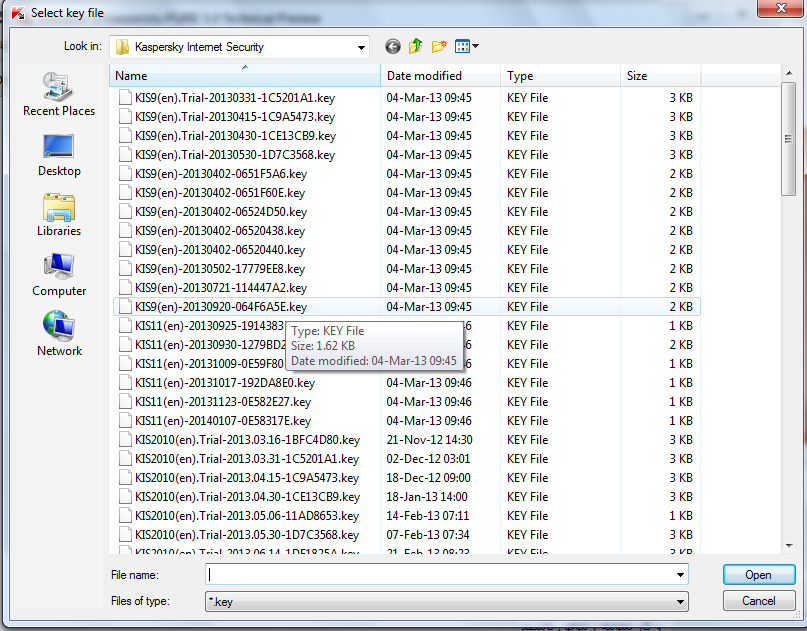This screenshot has width=807, height=631.
Task: Open Computer in the sidebar
Action: 59,275
